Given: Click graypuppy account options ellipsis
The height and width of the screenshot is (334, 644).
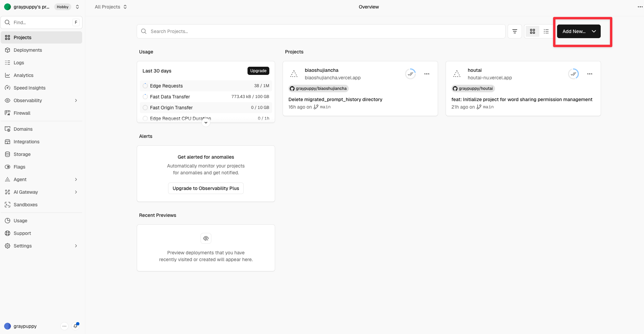Looking at the screenshot, I should coord(64,326).
